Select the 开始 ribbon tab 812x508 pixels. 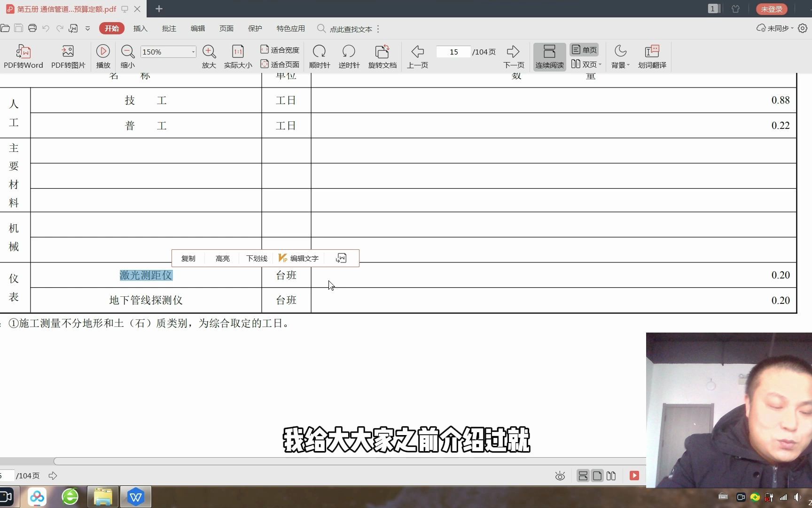(x=112, y=28)
